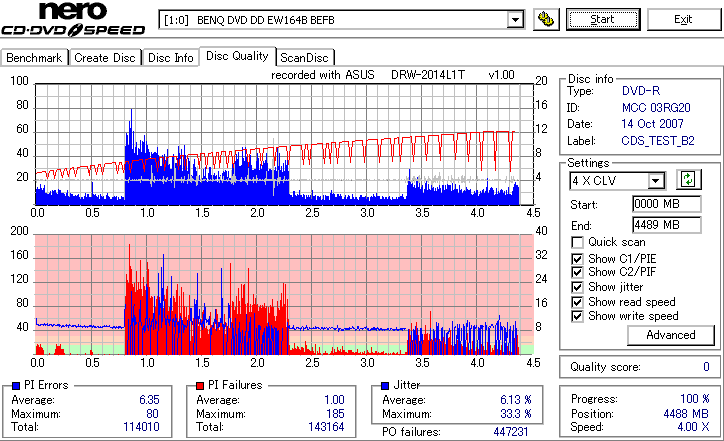The height and width of the screenshot is (441, 724).
Task: Click the Nero CD-DVD Speed logo
Action: [x=73, y=19]
